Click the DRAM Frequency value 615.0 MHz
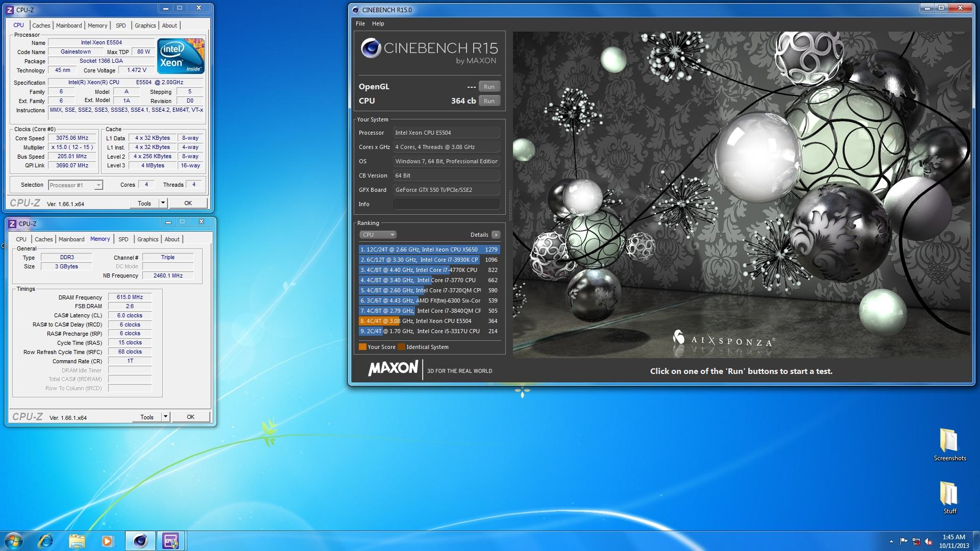Viewport: 980px width, 551px height. point(130,297)
